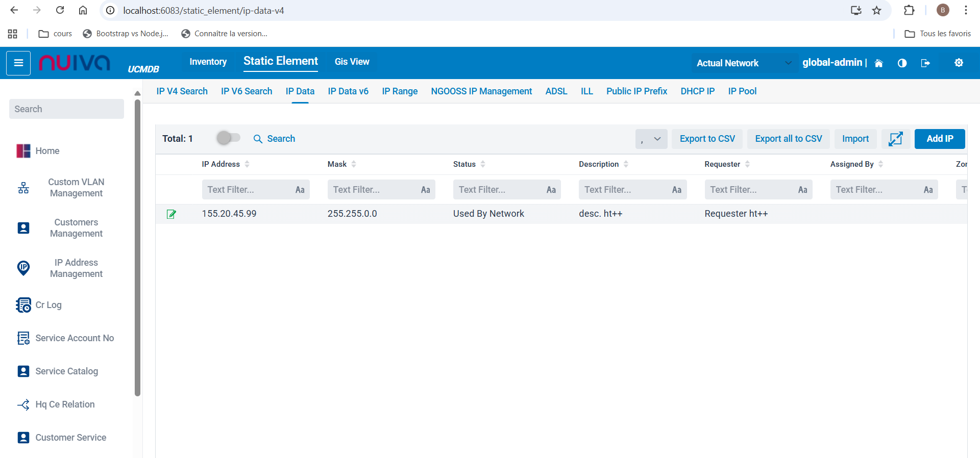Edit the 155.20.45.99 row
This screenshot has height=458, width=980.
(171, 214)
